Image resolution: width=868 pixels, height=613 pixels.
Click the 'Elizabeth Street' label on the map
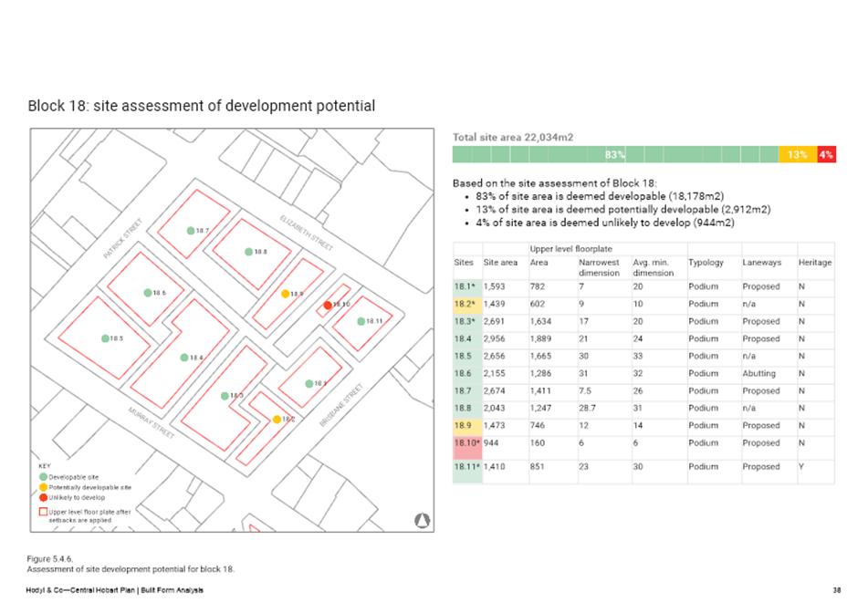pyautogui.click(x=307, y=233)
